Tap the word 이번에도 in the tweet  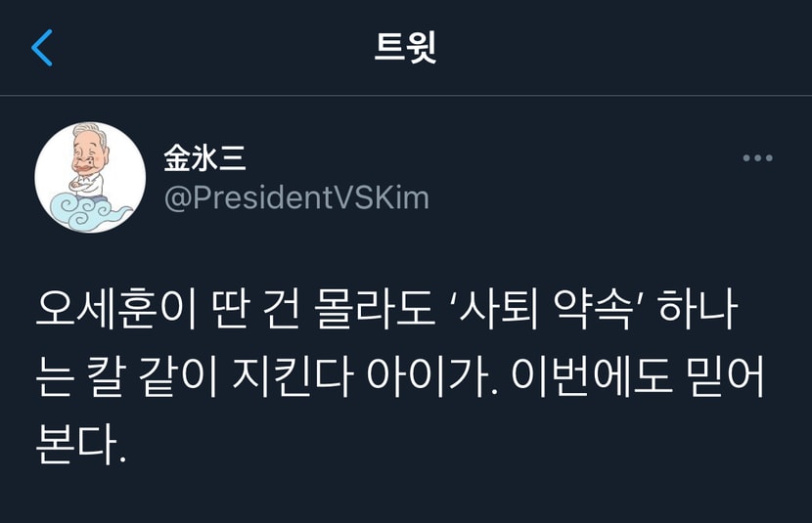592,376
